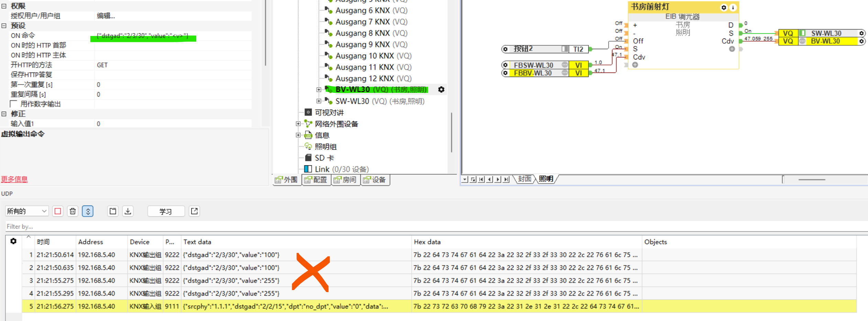The height and width of the screenshot is (321, 868).
Task: Stop the UDP monitor recording
Action: point(58,211)
